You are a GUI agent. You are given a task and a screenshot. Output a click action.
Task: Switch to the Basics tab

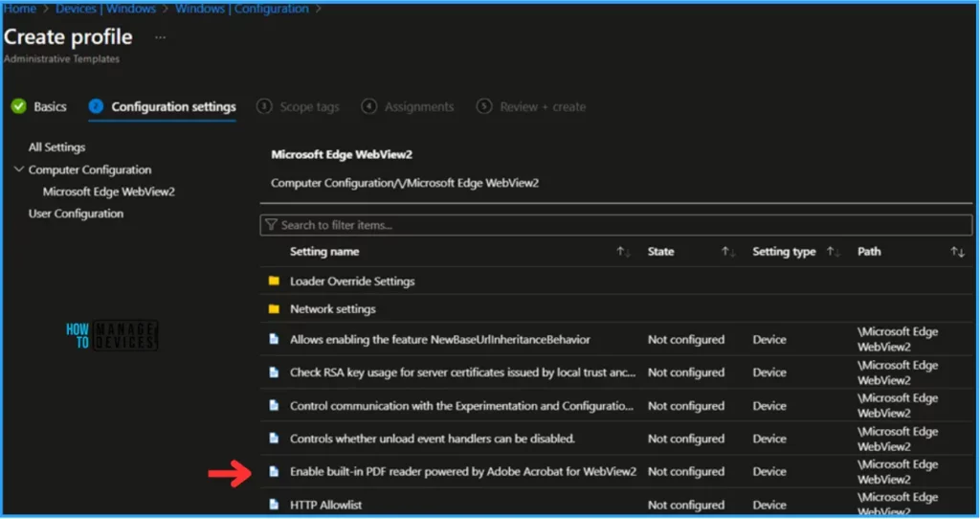pos(50,107)
